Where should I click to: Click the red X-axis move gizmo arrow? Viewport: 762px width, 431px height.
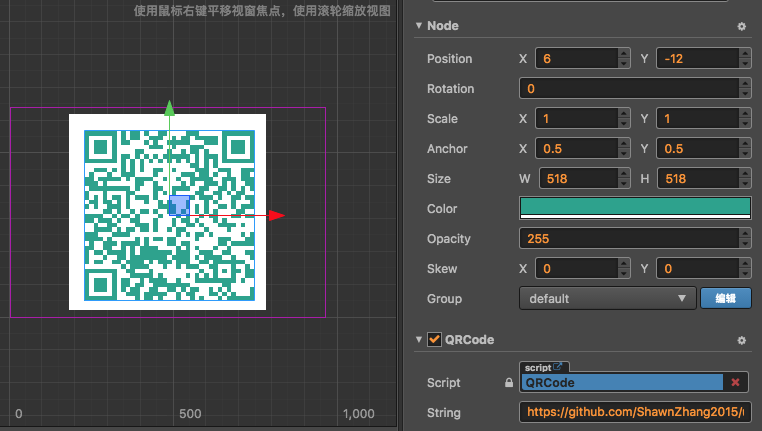tap(277, 215)
